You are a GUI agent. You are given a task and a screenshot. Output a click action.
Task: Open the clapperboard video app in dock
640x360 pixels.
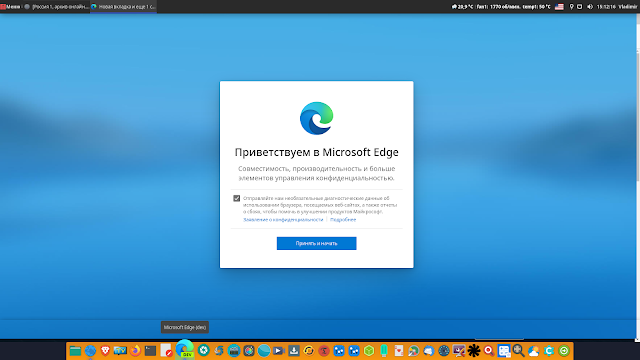(x=234, y=351)
